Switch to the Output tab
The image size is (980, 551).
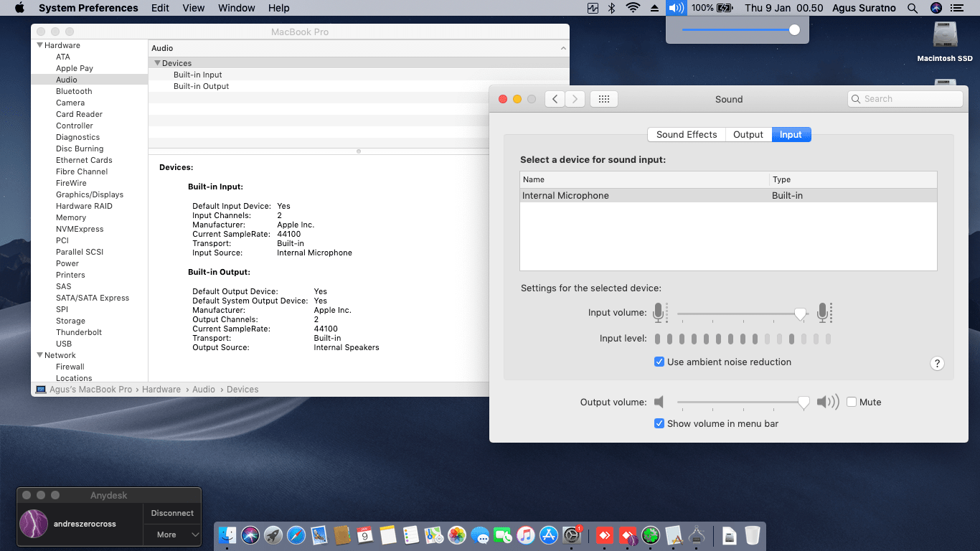pyautogui.click(x=748, y=134)
